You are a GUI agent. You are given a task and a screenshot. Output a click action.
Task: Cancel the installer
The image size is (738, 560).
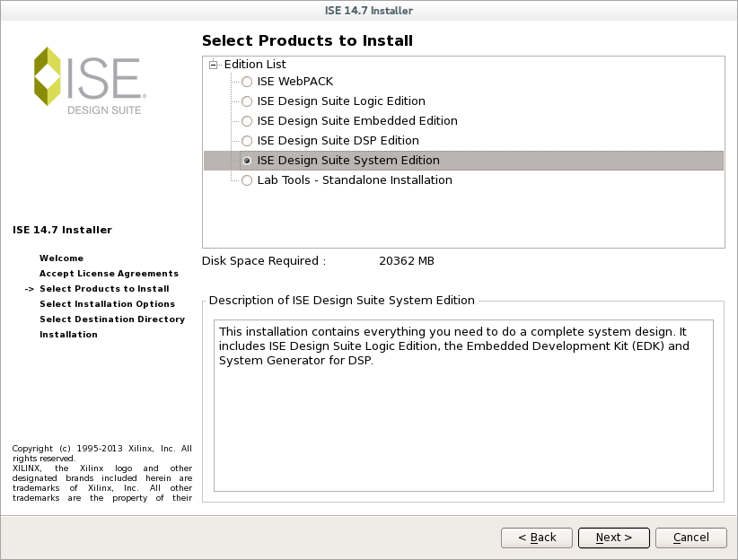coord(691,538)
